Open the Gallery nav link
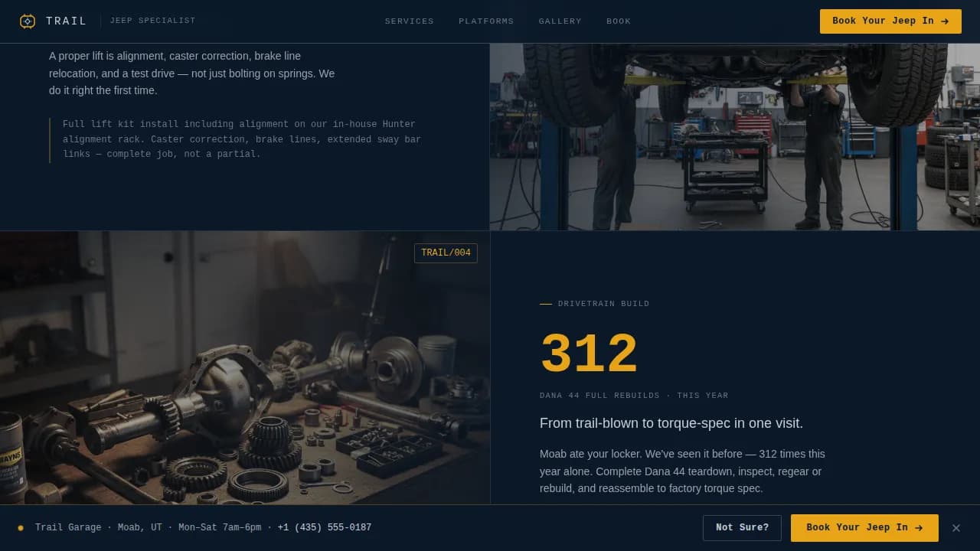The height and width of the screenshot is (551, 980). [x=560, y=21]
